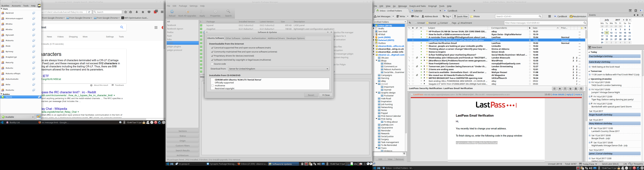Open Synaptic's package Search tool
This screenshot has width=644, height=170.
(228, 14)
